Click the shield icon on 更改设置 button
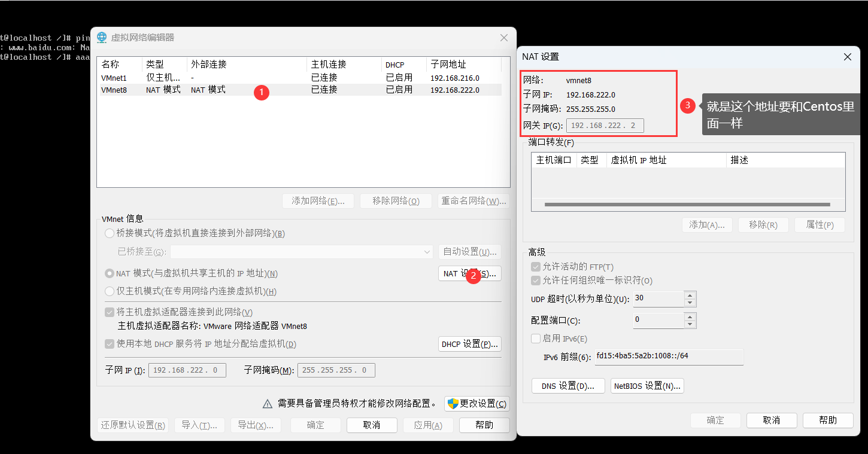 (x=453, y=404)
